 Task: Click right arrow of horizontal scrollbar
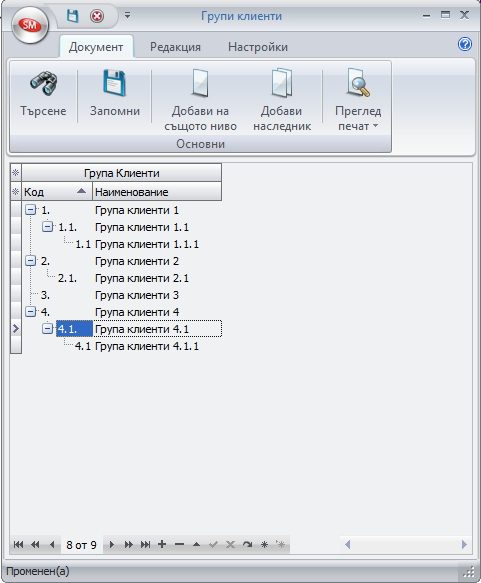point(464,544)
